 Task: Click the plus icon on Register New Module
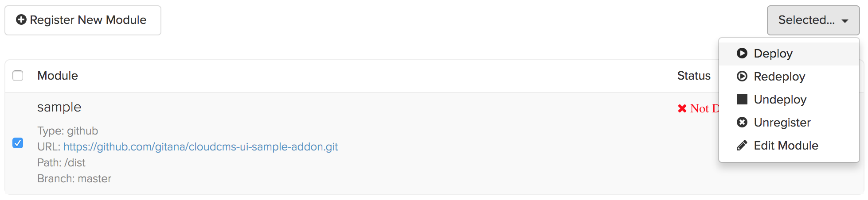point(21,20)
